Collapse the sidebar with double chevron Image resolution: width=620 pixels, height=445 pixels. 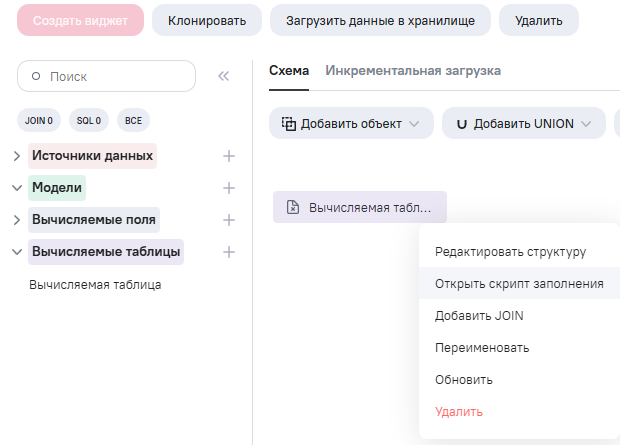pyautogui.click(x=223, y=76)
